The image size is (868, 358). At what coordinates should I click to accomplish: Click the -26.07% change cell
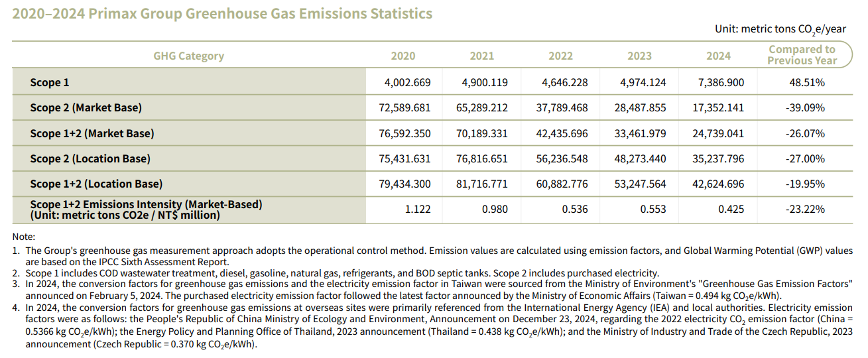coord(805,133)
